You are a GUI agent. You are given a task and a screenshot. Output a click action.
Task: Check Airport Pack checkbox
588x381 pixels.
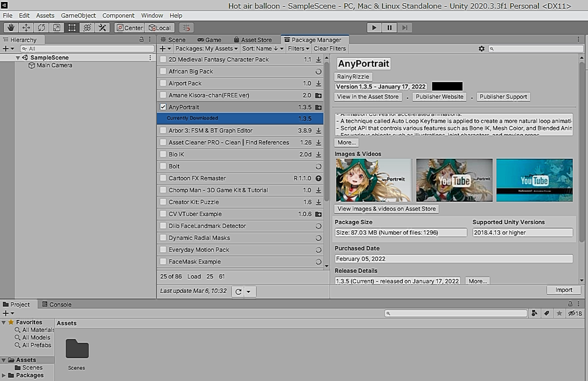(163, 83)
